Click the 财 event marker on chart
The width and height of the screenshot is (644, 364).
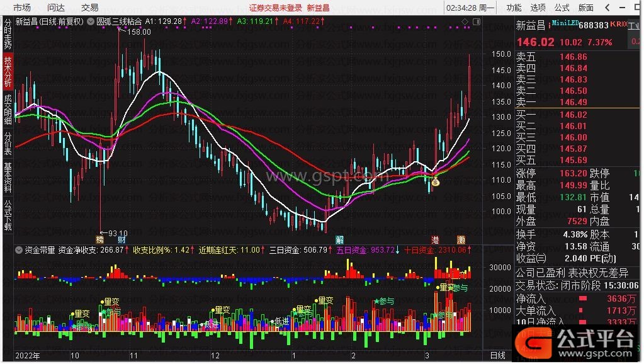121,239
